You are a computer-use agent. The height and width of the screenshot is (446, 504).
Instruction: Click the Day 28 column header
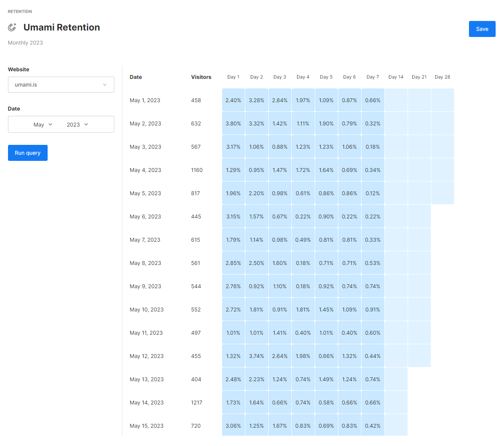tap(442, 77)
